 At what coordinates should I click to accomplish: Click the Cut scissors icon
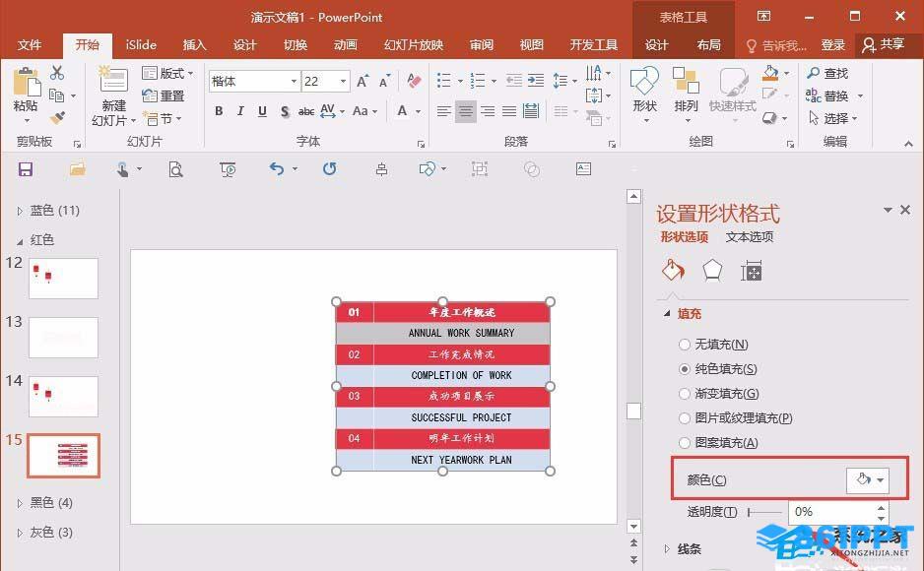pyautogui.click(x=57, y=73)
